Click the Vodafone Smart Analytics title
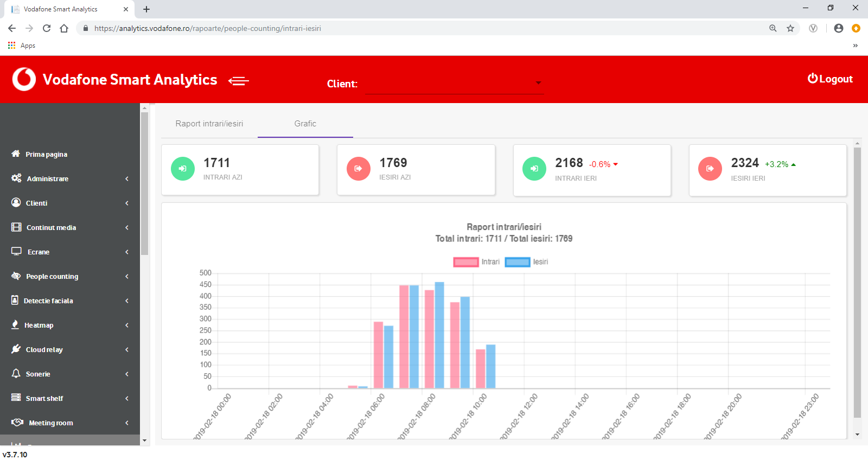868x466 pixels. (130, 80)
